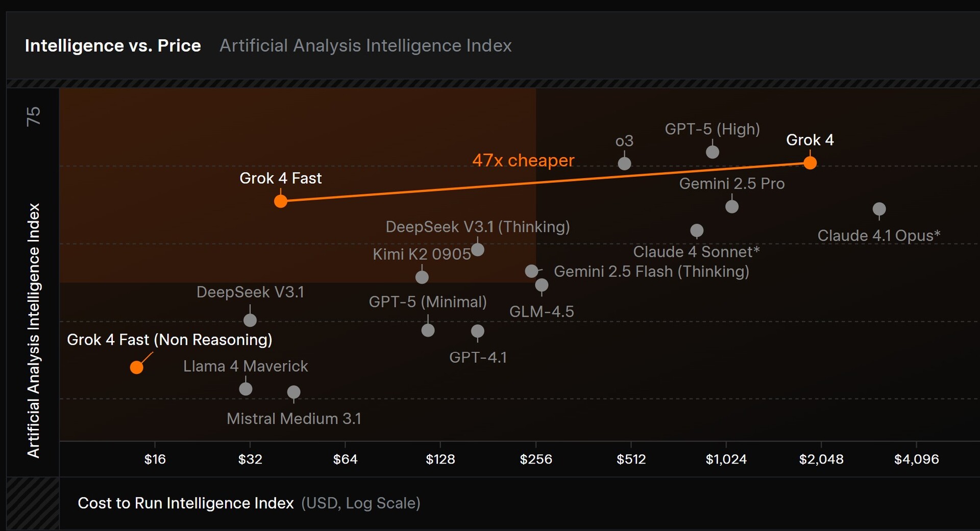Click the Llama 4 Maverick data point
This screenshot has height=531, width=980.
pos(246,389)
